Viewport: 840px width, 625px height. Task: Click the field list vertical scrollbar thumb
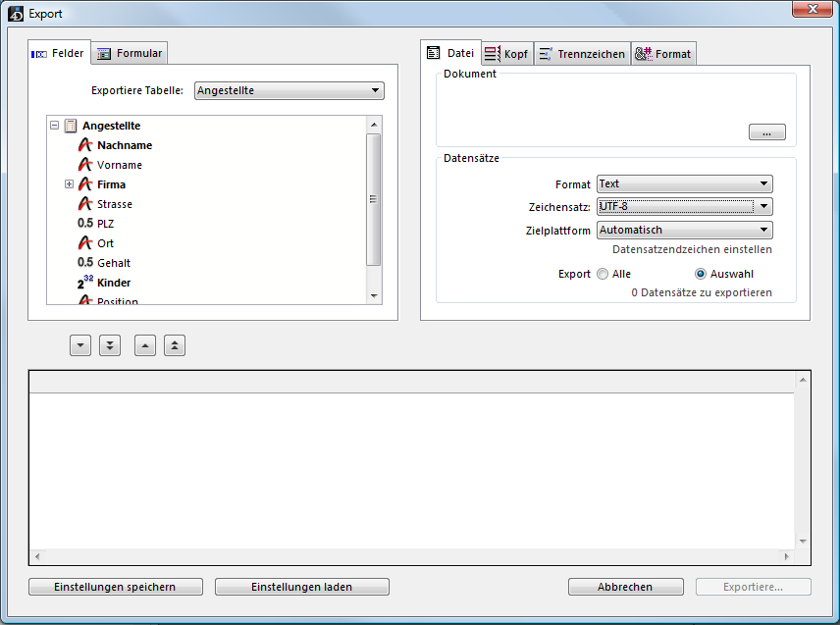pyautogui.click(x=373, y=198)
